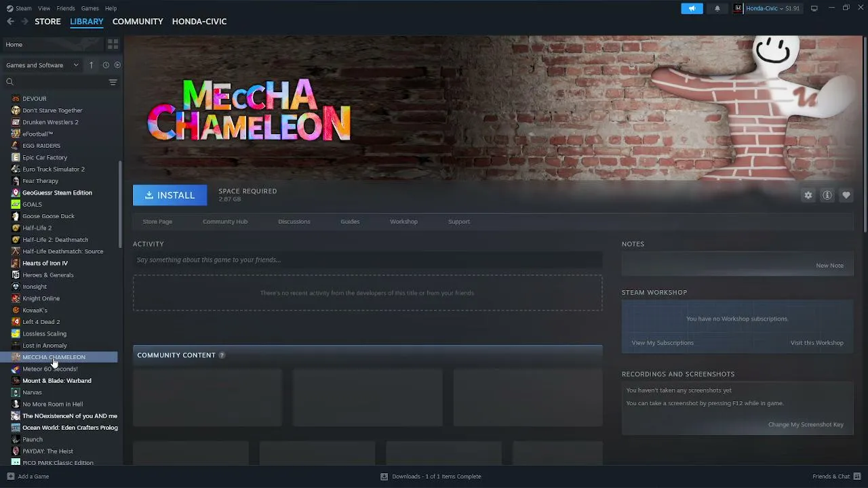Click the PAYDAY: The Heist icon
868x488 pixels.
coord(16,451)
